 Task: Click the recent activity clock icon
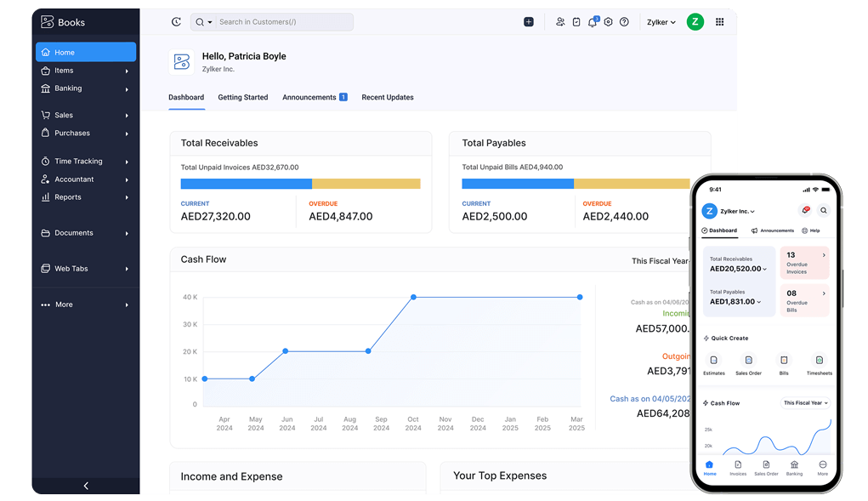pos(176,22)
